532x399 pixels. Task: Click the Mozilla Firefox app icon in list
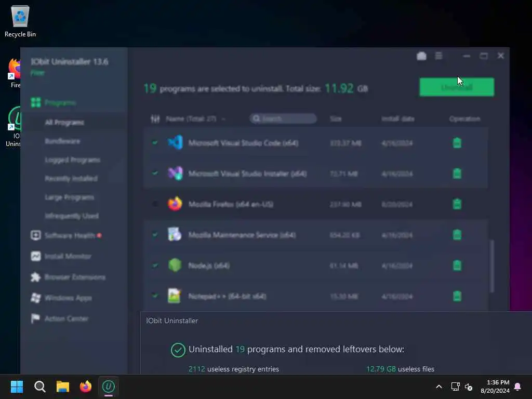(x=175, y=204)
